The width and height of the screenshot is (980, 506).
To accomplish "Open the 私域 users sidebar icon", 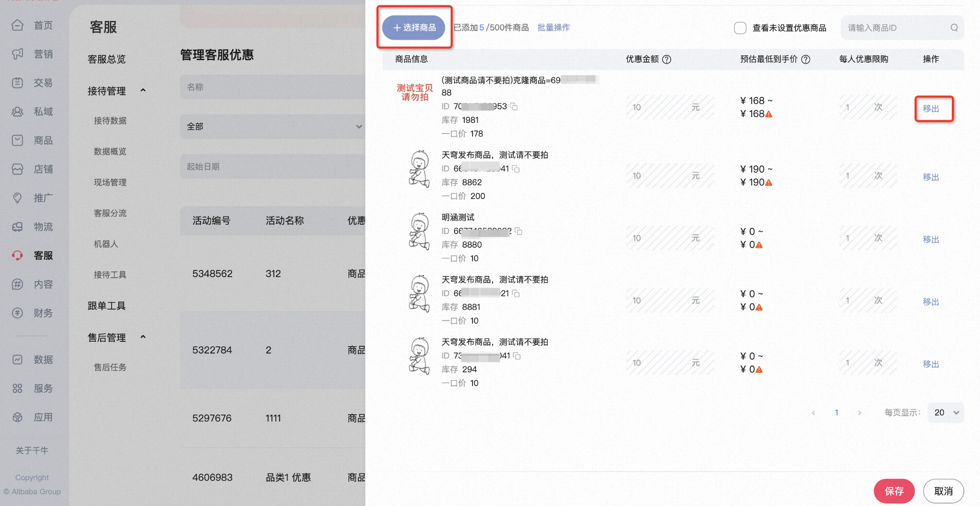I will (17, 112).
